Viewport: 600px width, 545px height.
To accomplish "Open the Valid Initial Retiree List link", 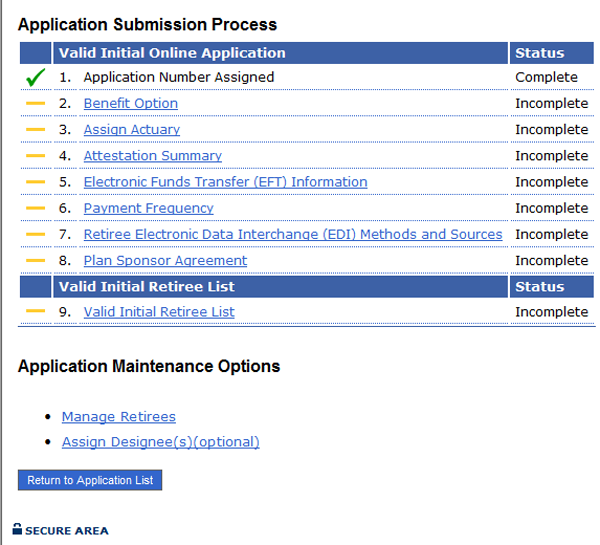I will [158, 312].
